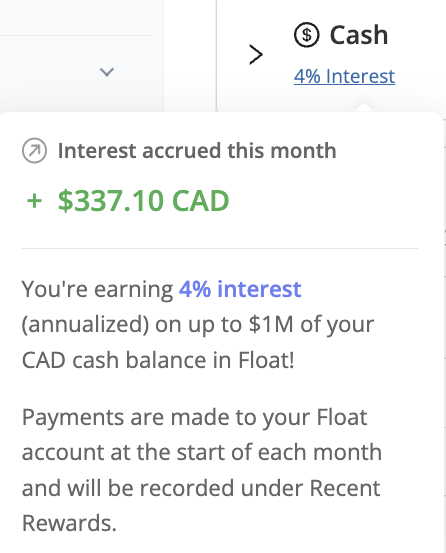
Task: Click the $1M limit text in tooltip
Action: (x=271, y=324)
